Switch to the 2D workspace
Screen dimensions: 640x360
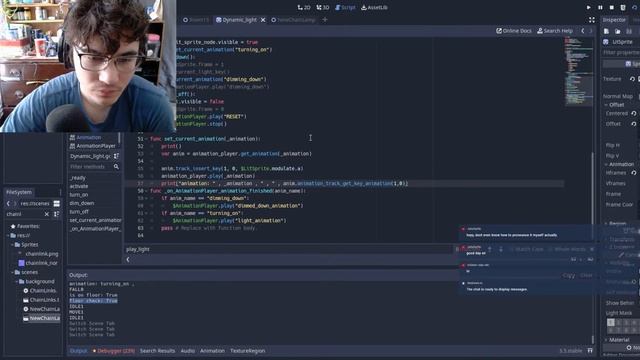304,7
